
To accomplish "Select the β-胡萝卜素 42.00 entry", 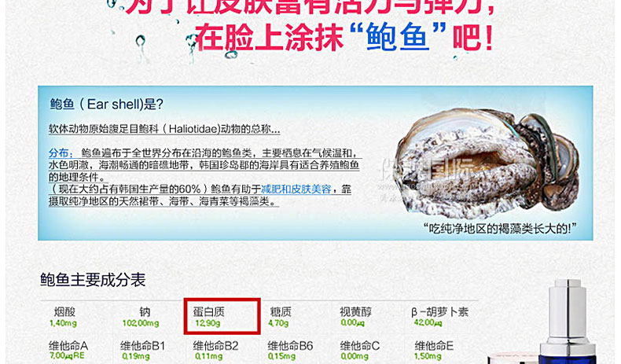I will coord(439,317).
